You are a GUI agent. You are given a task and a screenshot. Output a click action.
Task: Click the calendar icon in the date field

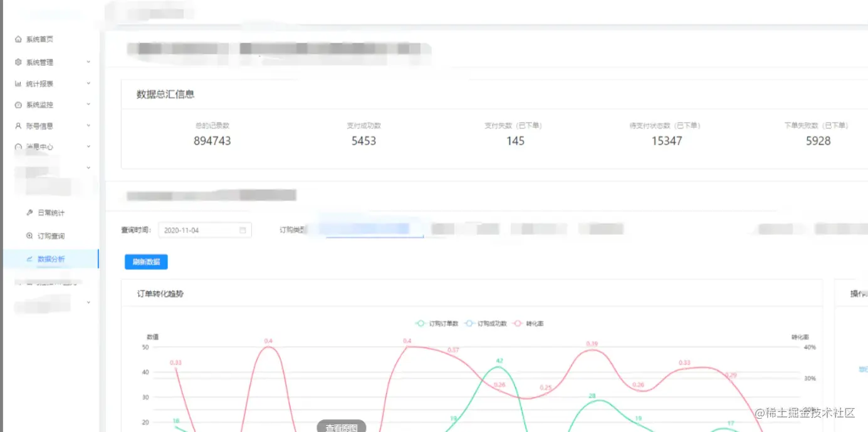243,230
